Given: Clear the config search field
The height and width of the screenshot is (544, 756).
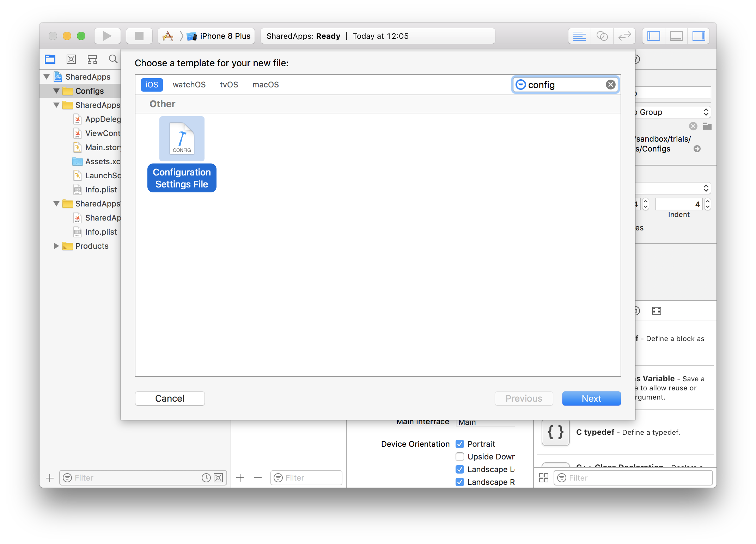Looking at the screenshot, I should (x=611, y=85).
